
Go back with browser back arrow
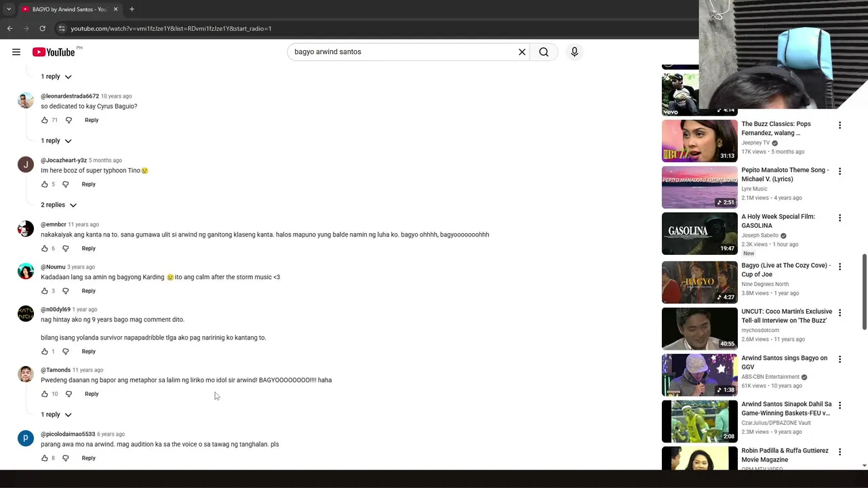click(10, 28)
